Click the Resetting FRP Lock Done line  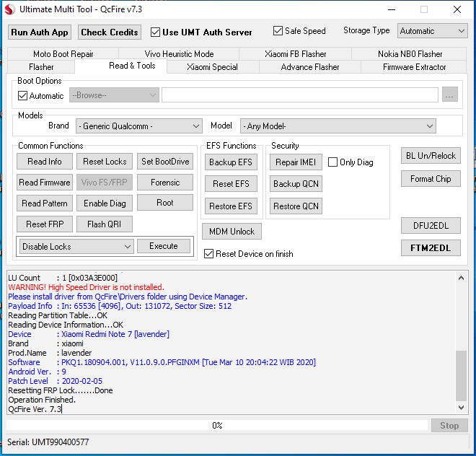click(x=61, y=390)
